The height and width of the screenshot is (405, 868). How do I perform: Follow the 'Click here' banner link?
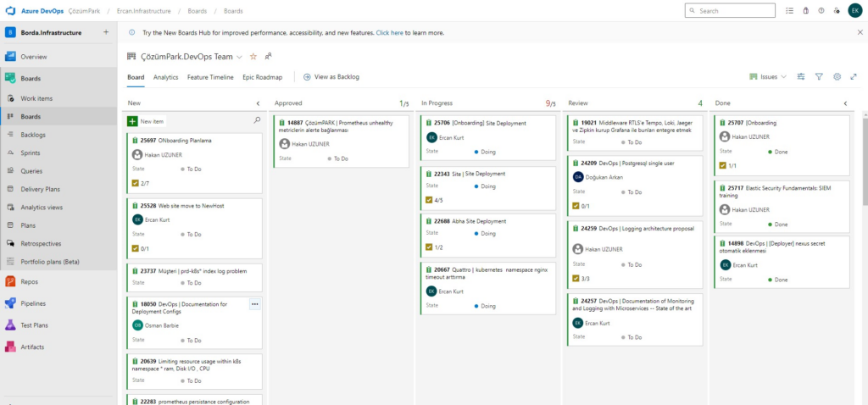pos(390,33)
